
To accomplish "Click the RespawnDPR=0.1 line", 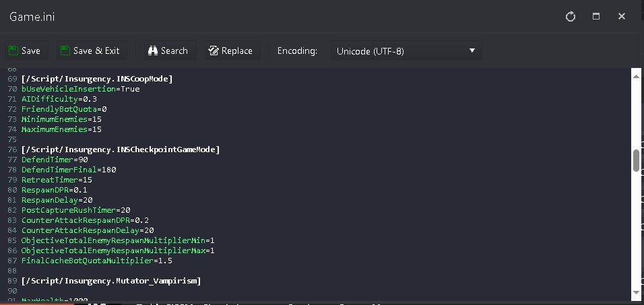I will (54, 190).
